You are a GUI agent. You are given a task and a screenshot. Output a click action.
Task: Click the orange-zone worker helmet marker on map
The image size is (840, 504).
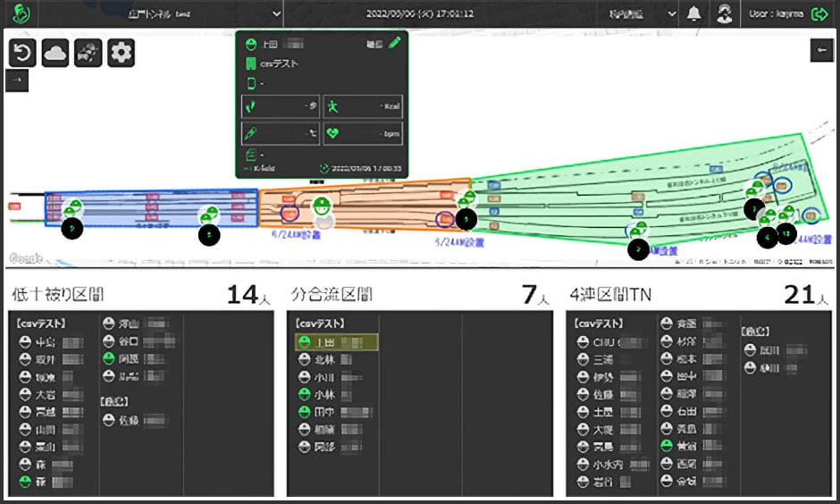320,206
